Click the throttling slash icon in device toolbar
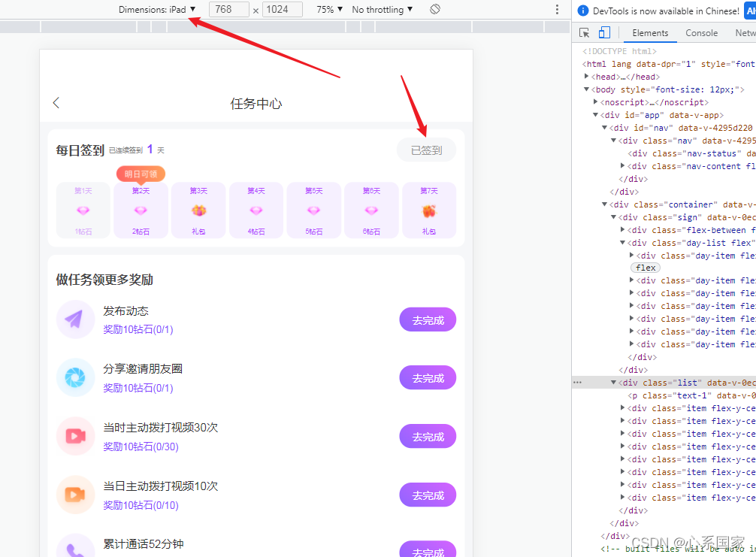 pos(435,9)
